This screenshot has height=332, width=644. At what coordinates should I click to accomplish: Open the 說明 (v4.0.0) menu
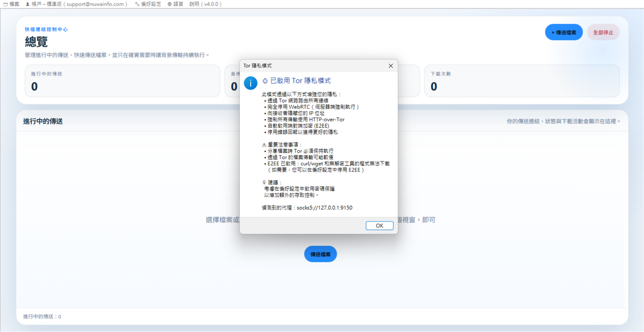click(x=205, y=4)
